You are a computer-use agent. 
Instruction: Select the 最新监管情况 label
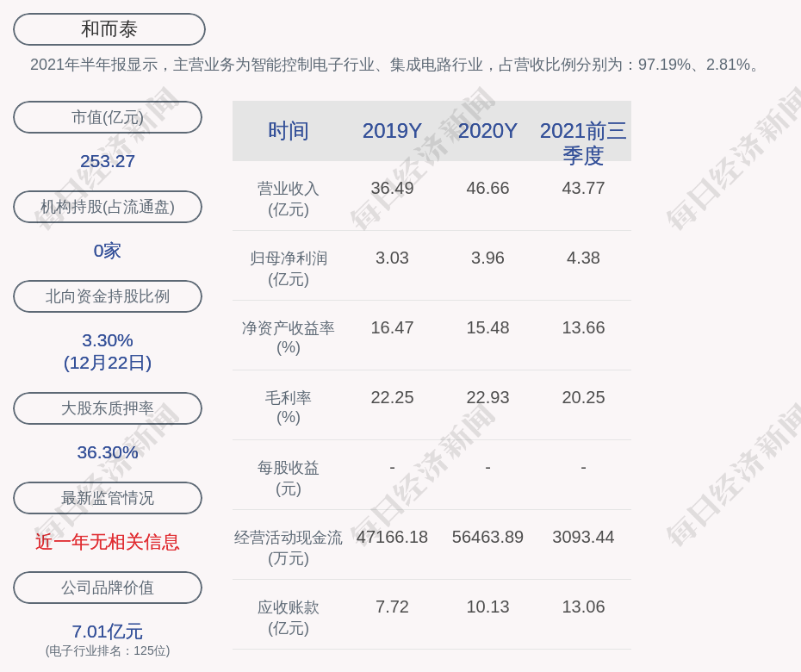tap(108, 498)
